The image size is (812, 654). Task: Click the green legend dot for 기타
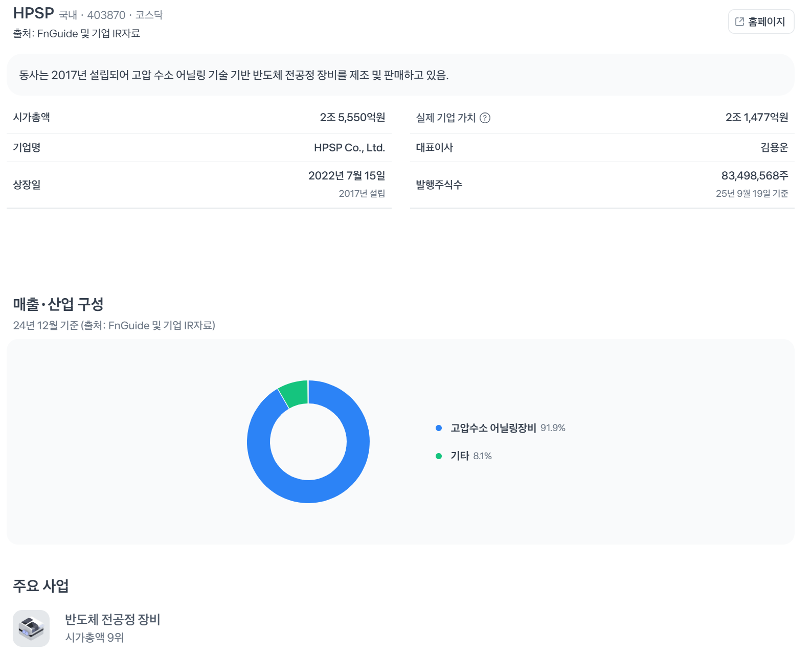coord(439,456)
